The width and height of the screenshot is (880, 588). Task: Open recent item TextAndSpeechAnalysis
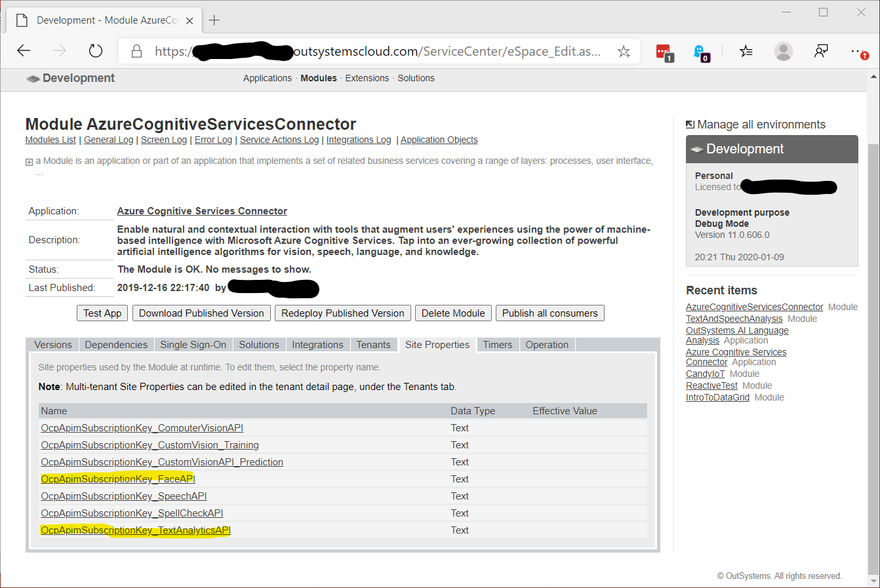734,319
